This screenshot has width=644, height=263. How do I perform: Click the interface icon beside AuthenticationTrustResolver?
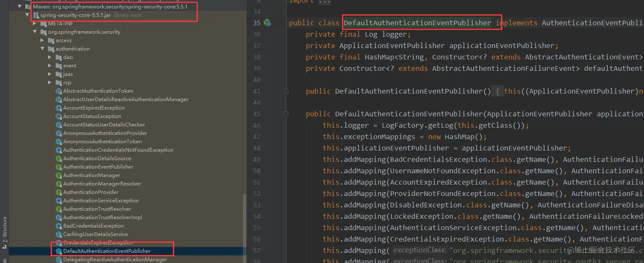pos(59,209)
